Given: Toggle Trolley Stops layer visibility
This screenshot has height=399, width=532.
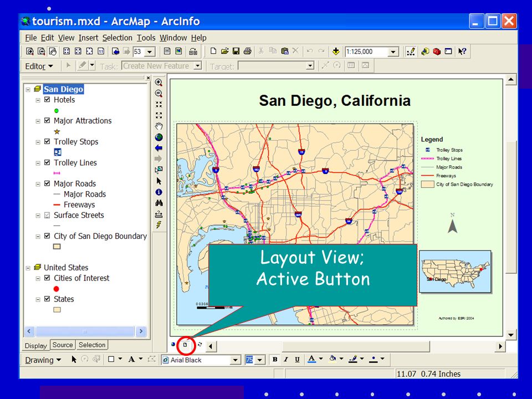Looking at the screenshot, I should [47, 141].
